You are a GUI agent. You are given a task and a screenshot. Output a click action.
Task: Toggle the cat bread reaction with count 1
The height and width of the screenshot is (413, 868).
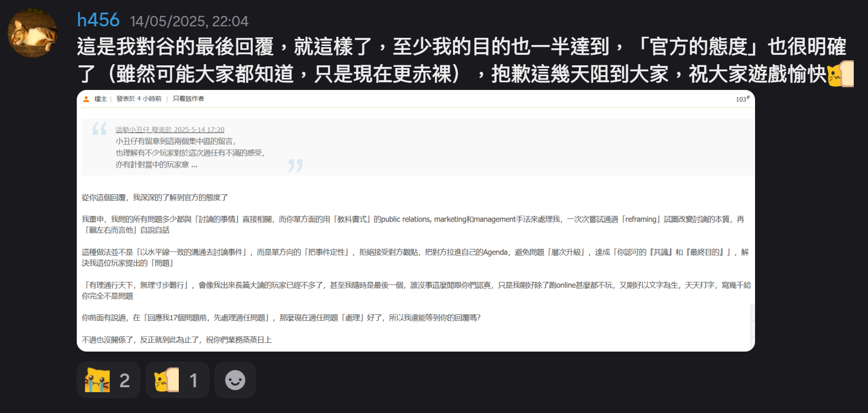click(x=177, y=380)
